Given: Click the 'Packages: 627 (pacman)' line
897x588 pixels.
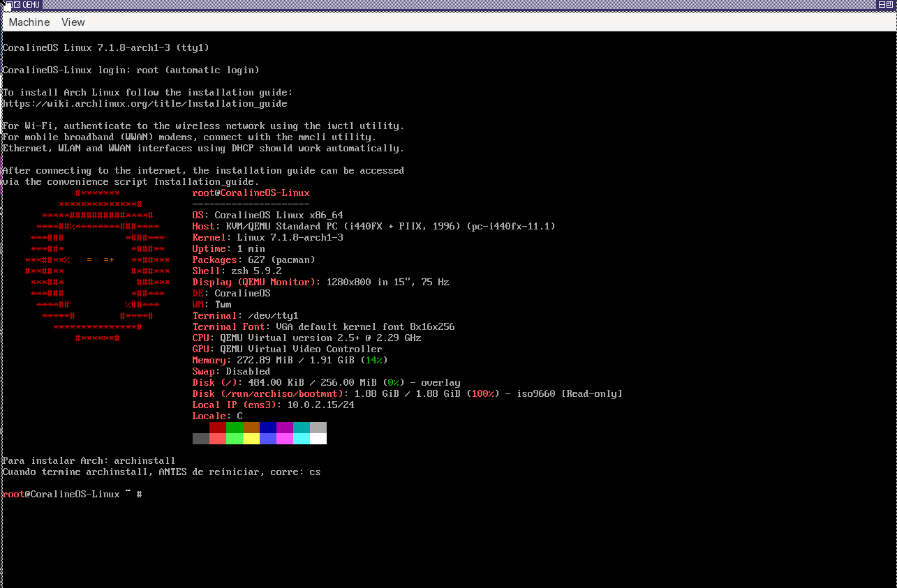Looking at the screenshot, I should click(x=254, y=259).
